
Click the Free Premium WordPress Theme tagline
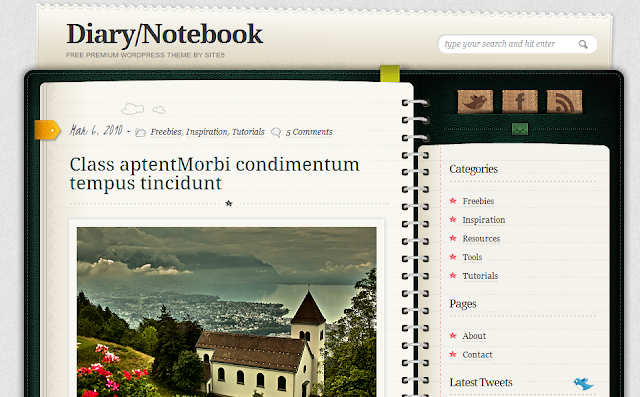point(145,55)
